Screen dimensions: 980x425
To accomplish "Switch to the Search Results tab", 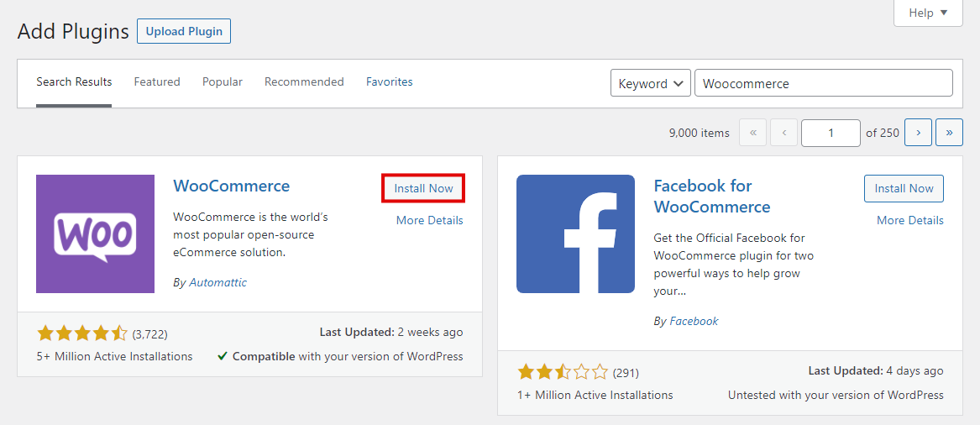I will point(74,81).
